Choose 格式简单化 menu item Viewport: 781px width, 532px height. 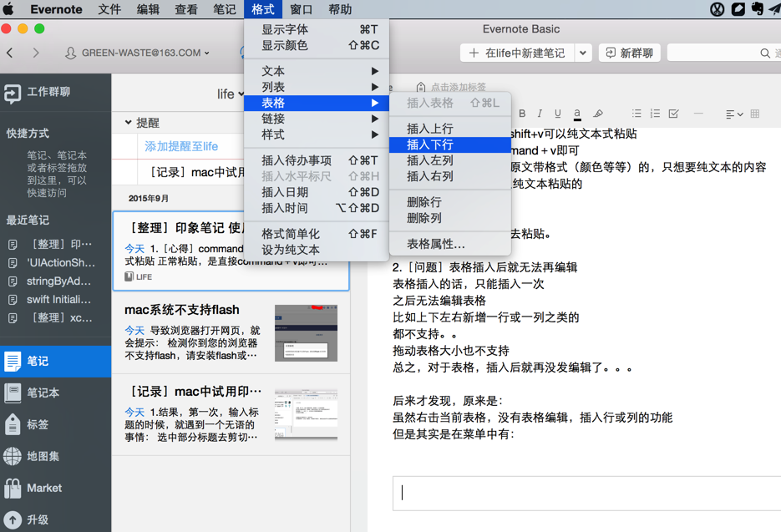tap(317, 234)
